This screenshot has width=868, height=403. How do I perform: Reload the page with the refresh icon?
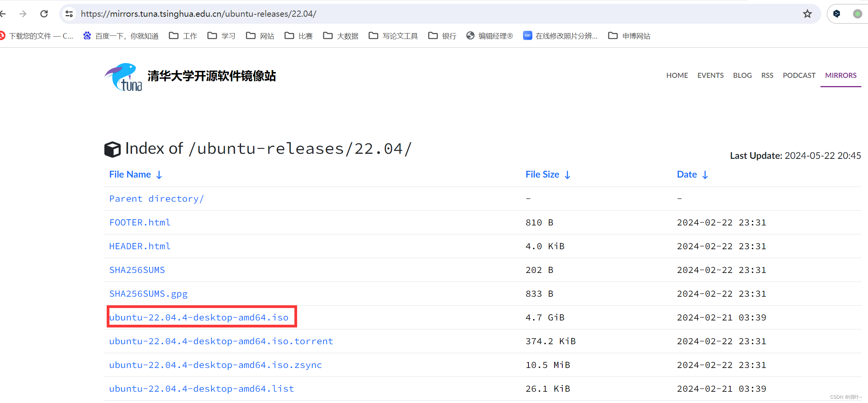[x=44, y=14]
